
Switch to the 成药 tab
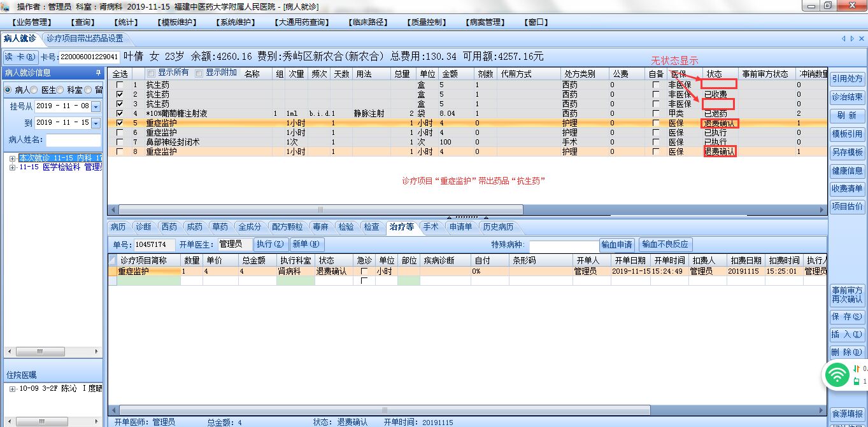pos(194,227)
